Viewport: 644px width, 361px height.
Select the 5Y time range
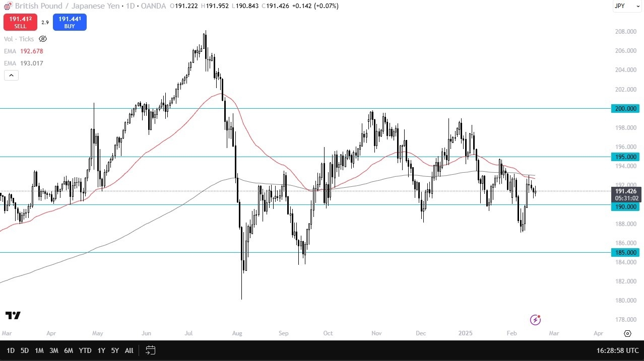tap(115, 350)
